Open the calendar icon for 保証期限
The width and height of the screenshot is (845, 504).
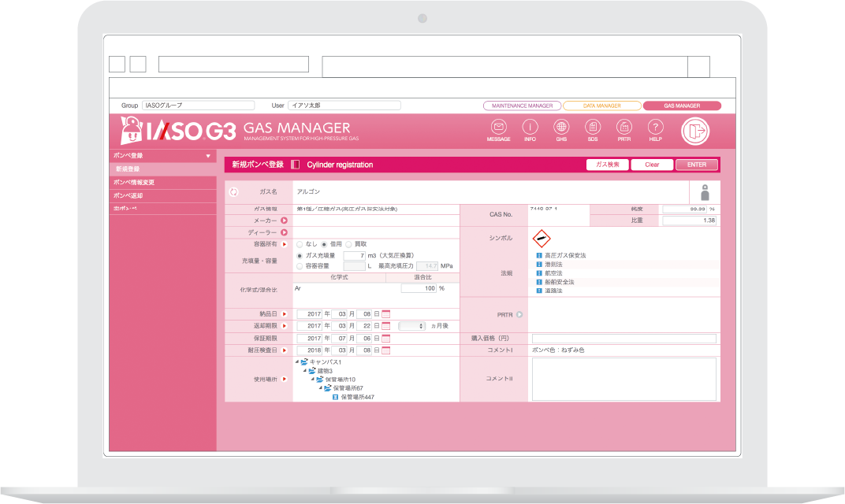pos(386,338)
